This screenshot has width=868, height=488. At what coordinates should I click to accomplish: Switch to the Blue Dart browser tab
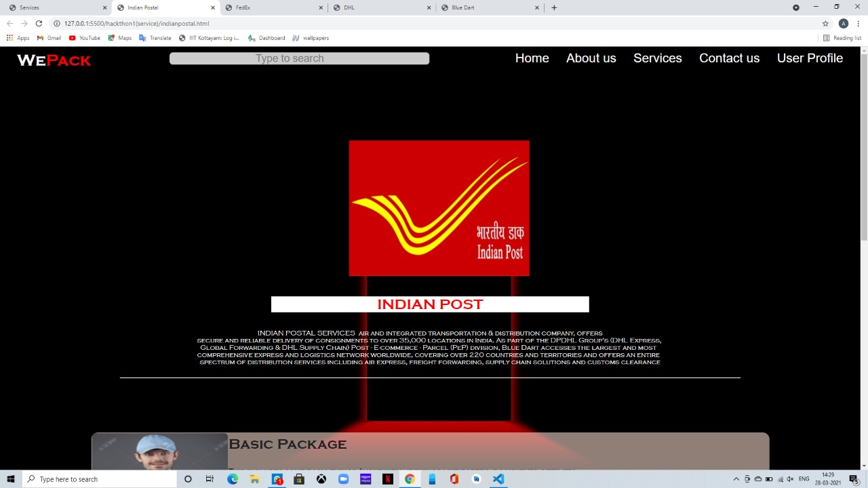coord(489,7)
